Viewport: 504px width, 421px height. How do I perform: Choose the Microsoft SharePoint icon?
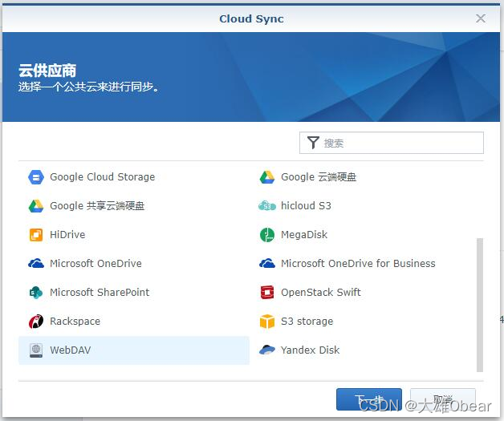pos(36,293)
